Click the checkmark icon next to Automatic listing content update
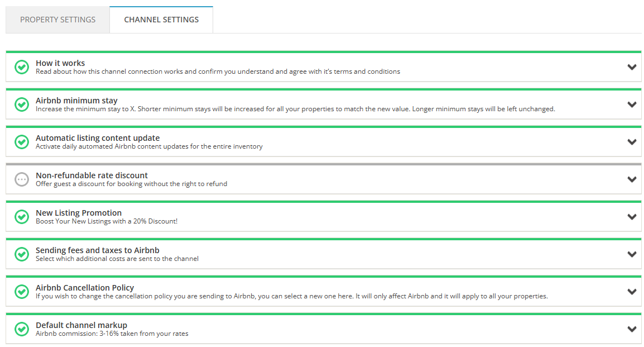The height and width of the screenshot is (347, 644). (x=22, y=142)
